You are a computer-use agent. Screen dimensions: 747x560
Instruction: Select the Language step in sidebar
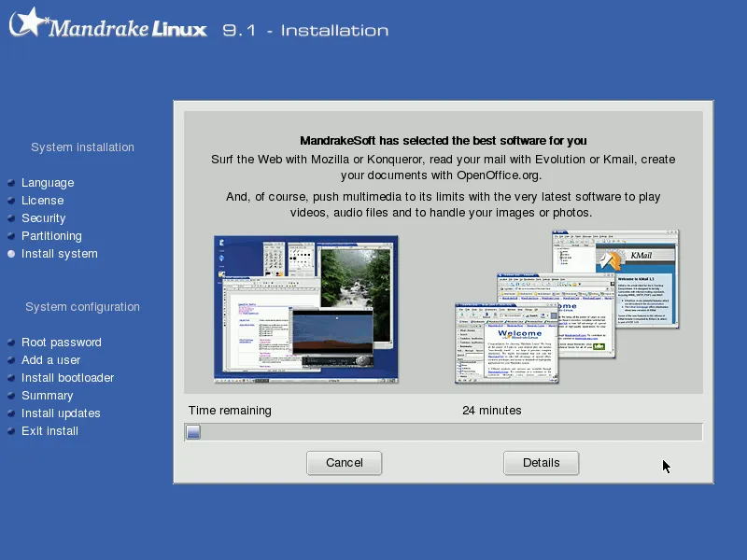tap(48, 183)
